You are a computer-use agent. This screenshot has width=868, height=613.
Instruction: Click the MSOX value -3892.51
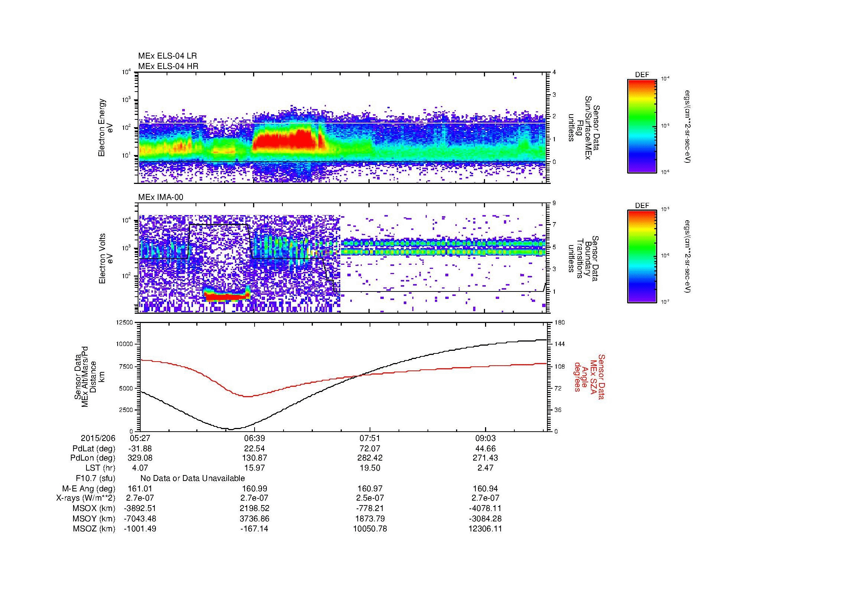pyautogui.click(x=140, y=508)
